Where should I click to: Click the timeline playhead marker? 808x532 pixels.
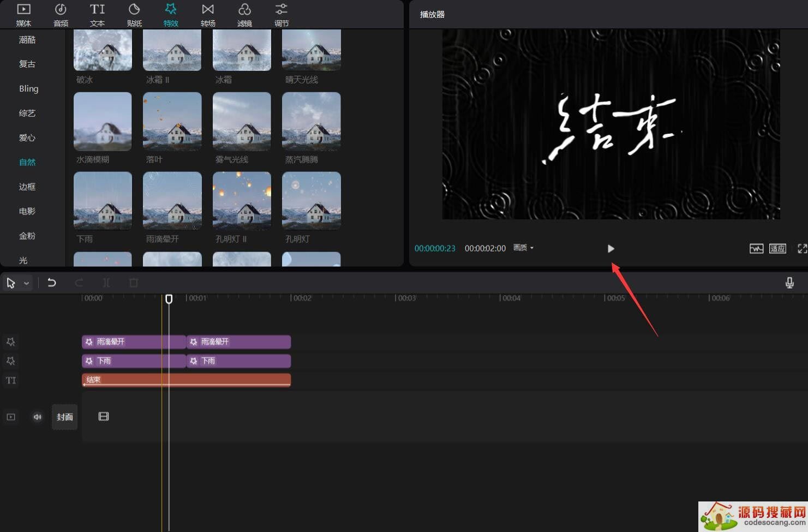(x=169, y=299)
